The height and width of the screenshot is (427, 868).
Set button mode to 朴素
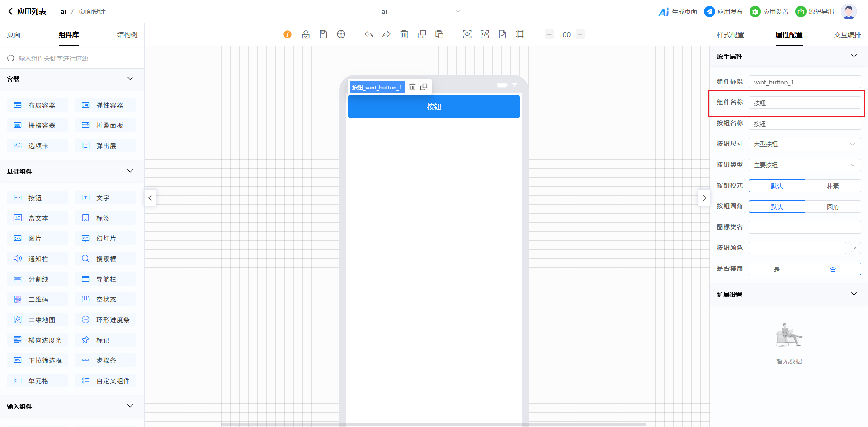(833, 186)
